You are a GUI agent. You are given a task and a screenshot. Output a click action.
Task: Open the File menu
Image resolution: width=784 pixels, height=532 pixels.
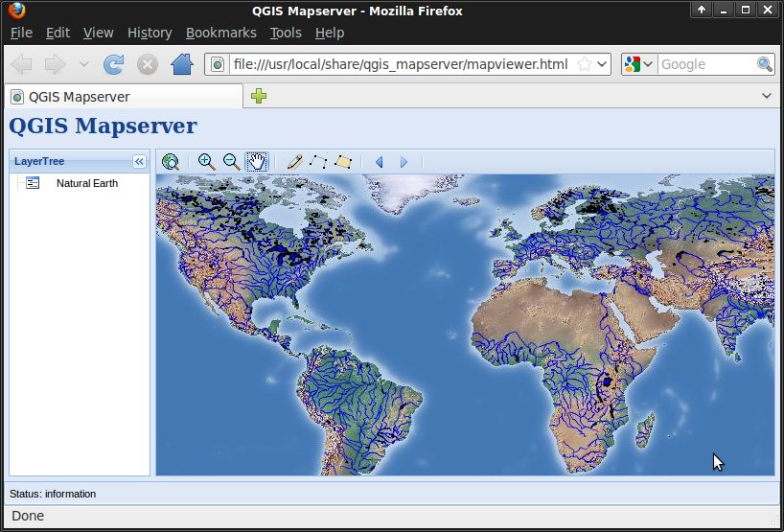[21, 33]
